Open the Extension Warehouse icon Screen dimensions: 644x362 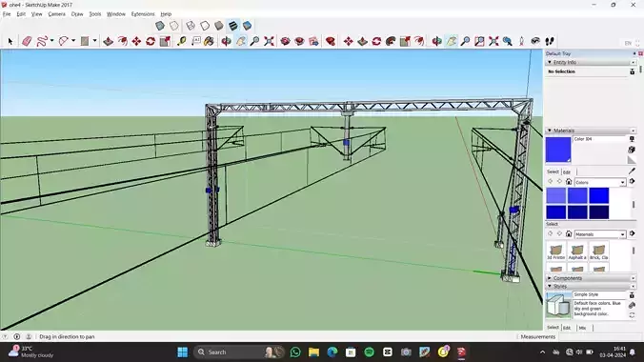331,41
